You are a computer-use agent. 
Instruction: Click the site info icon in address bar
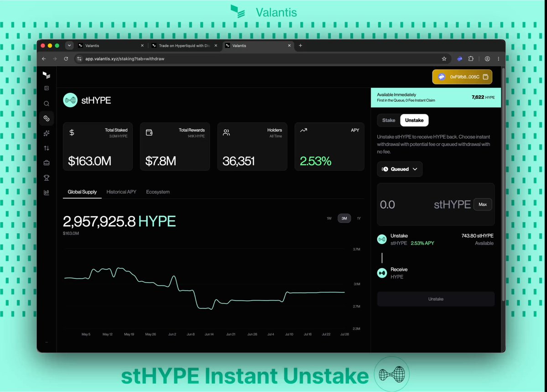79,59
